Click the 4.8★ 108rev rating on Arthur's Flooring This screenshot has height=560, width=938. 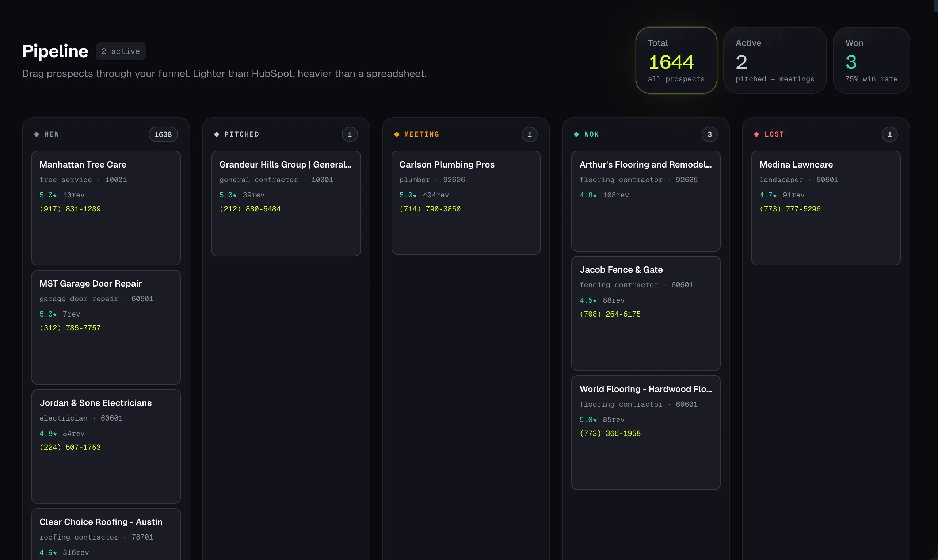[x=604, y=195]
